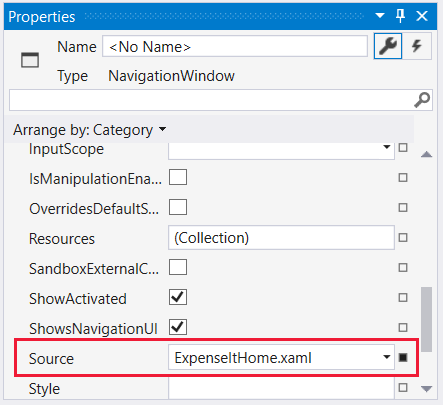Show element properties with wrench icon
The width and height of the screenshot is (443, 405).
[x=388, y=46]
